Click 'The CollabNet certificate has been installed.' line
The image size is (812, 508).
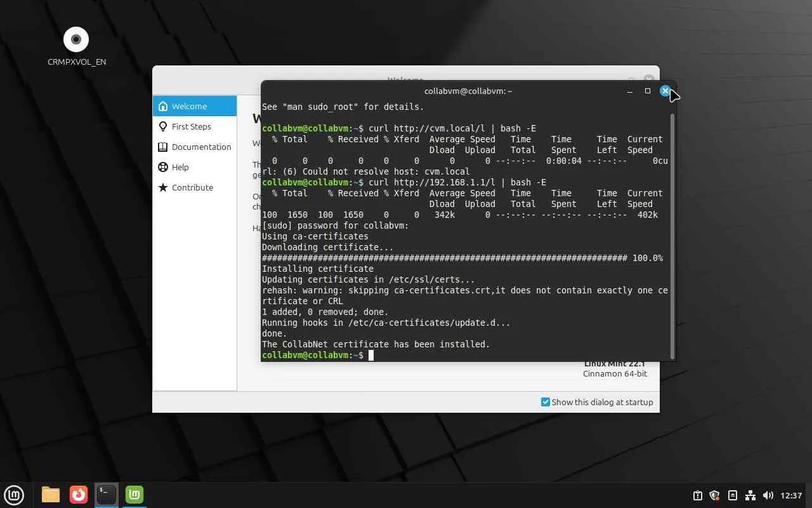376,344
